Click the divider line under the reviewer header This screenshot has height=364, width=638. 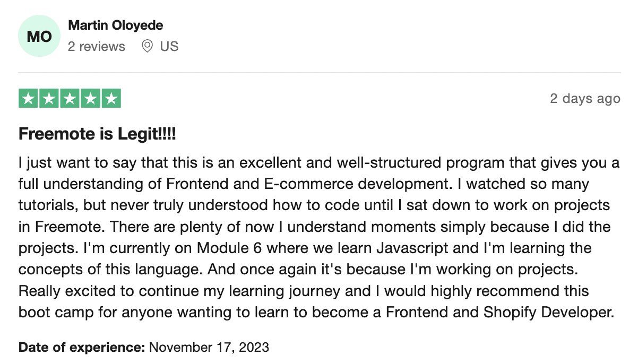[319, 73]
